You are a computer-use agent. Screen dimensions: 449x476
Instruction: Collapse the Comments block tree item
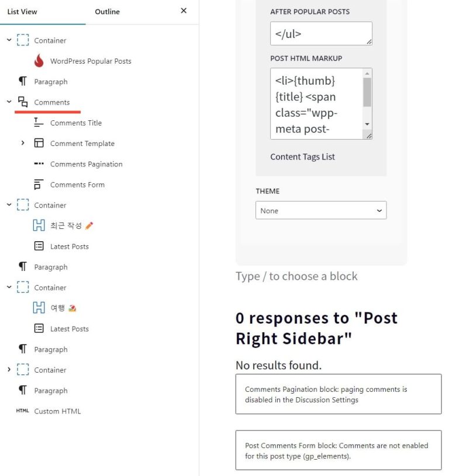point(9,102)
